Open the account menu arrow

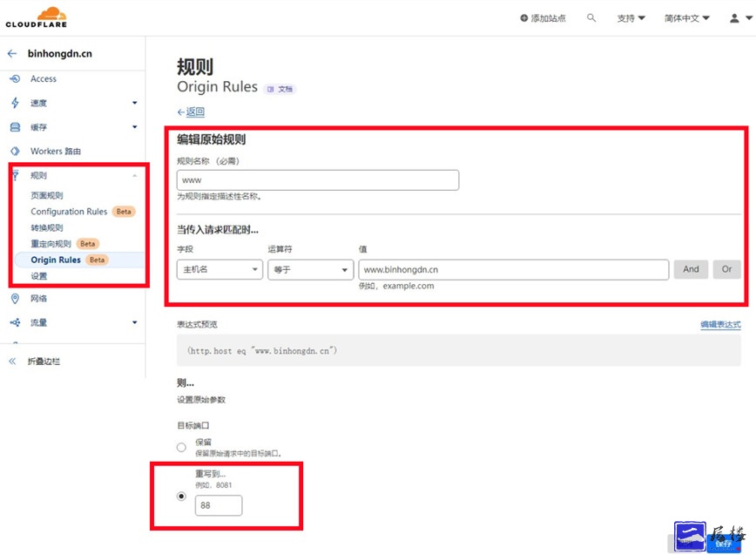click(749, 17)
